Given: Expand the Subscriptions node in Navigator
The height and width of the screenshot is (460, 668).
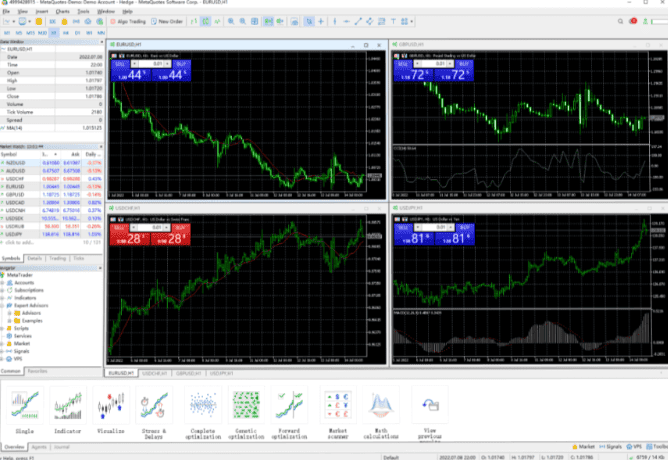Looking at the screenshot, I should click(x=2, y=290).
